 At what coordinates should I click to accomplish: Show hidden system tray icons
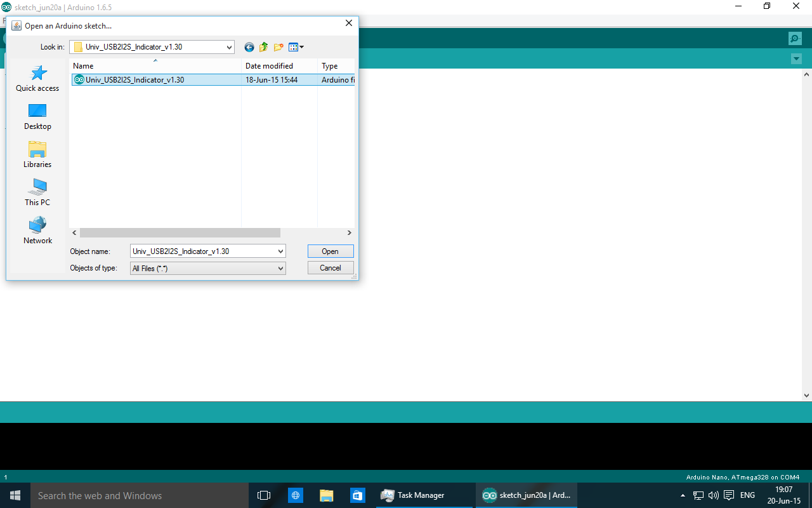pyautogui.click(x=683, y=495)
